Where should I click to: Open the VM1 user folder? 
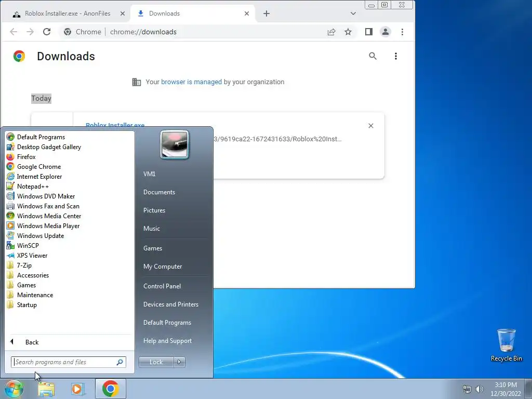[x=149, y=174]
